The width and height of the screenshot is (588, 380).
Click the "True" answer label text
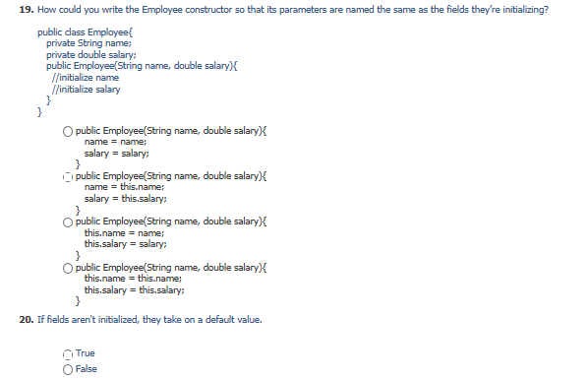[x=86, y=353]
